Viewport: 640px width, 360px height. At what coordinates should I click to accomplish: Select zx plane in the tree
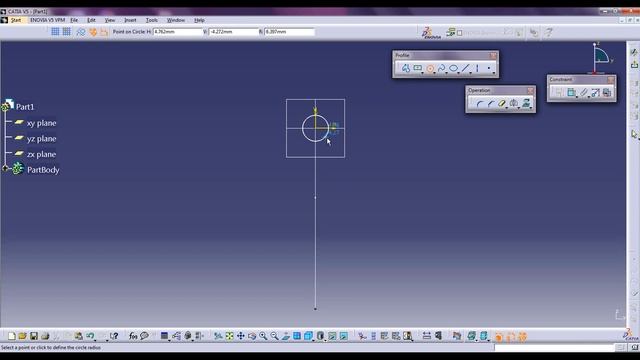point(41,154)
